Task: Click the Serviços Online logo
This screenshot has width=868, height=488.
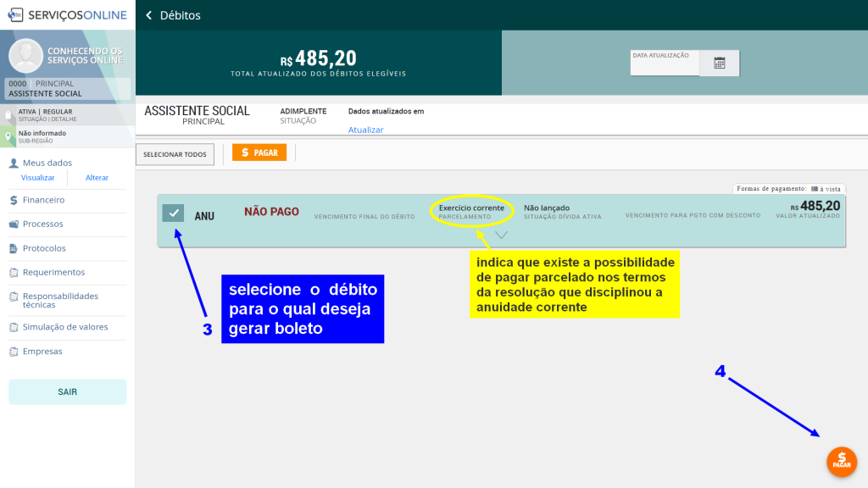Action: 67,14
